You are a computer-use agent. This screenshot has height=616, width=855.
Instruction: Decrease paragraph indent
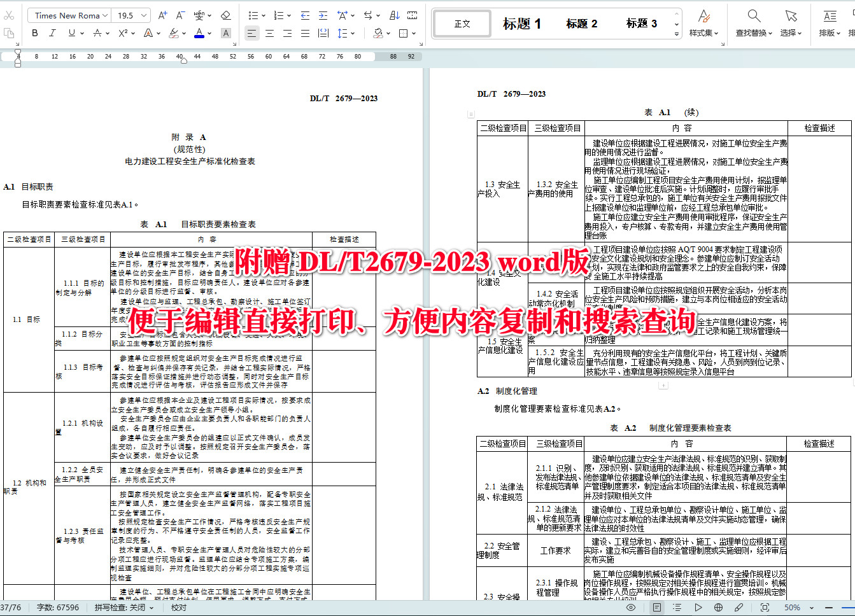[x=305, y=15]
